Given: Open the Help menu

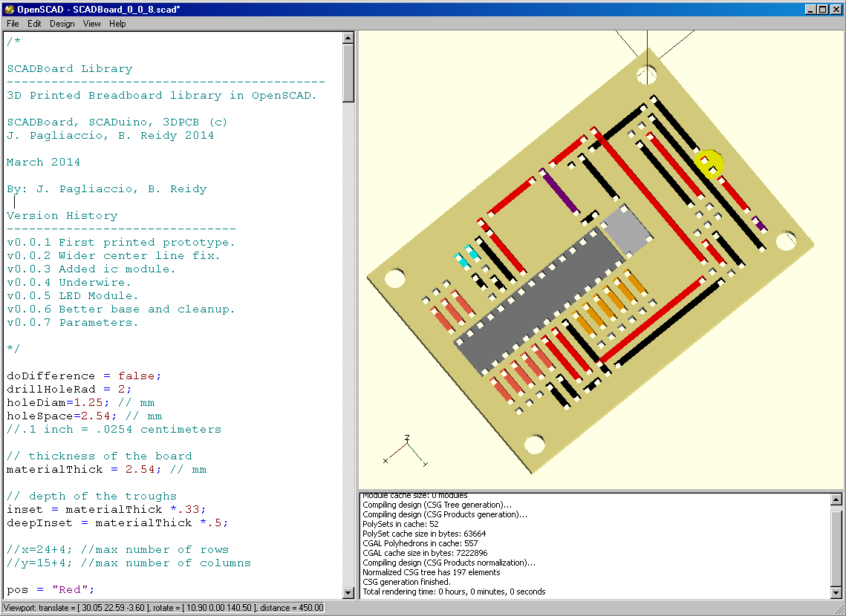Looking at the screenshot, I should click(x=117, y=24).
